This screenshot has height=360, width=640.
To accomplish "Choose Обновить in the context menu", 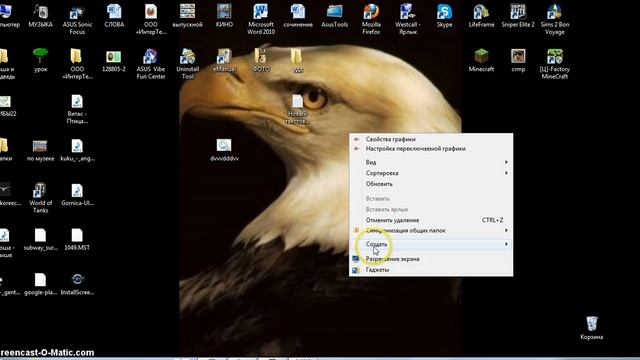I will point(431,184).
